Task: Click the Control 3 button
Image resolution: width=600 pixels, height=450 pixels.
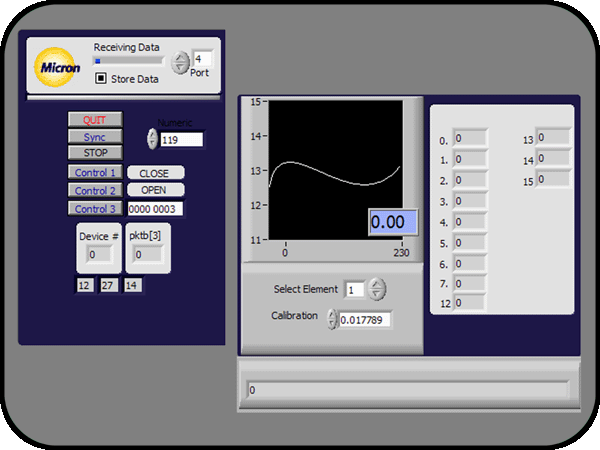Action: click(95, 209)
